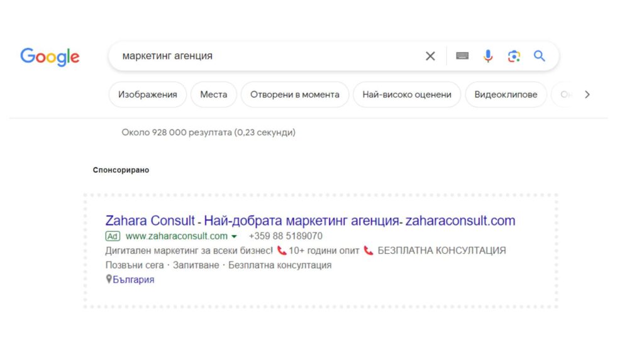Open the Google logo homepage
Screen dimensions: 644x362
click(x=50, y=57)
